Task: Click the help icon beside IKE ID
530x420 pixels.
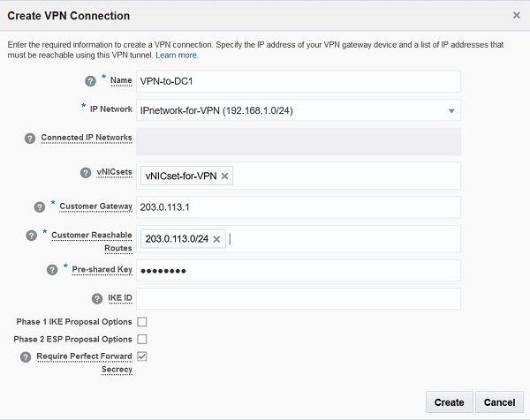Action: click(x=98, y=298)
